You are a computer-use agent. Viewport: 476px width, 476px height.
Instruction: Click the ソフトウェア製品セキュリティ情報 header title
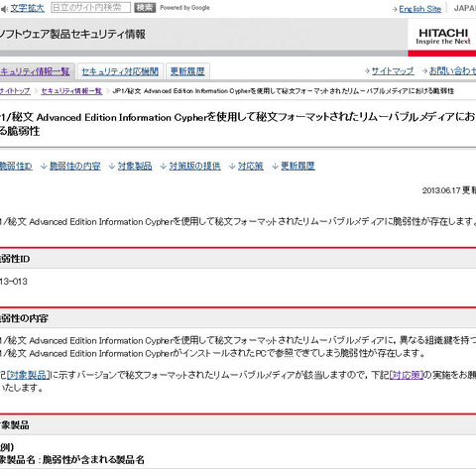click(x=72, y=35)
